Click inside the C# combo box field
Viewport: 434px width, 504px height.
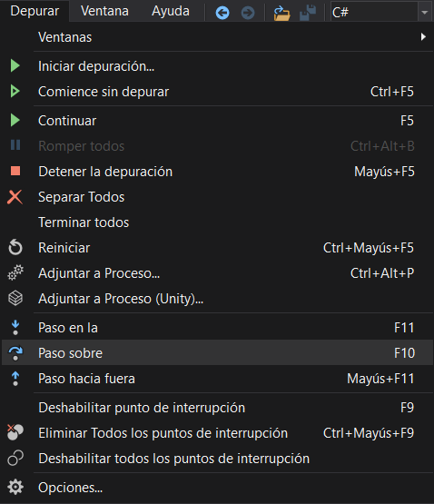click(x=374, y=12)
